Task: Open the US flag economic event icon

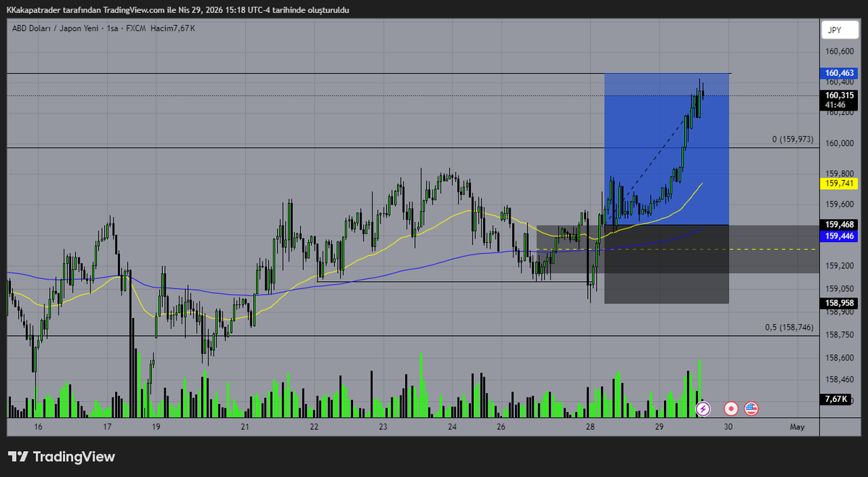Action: click(x=752, y=408)
